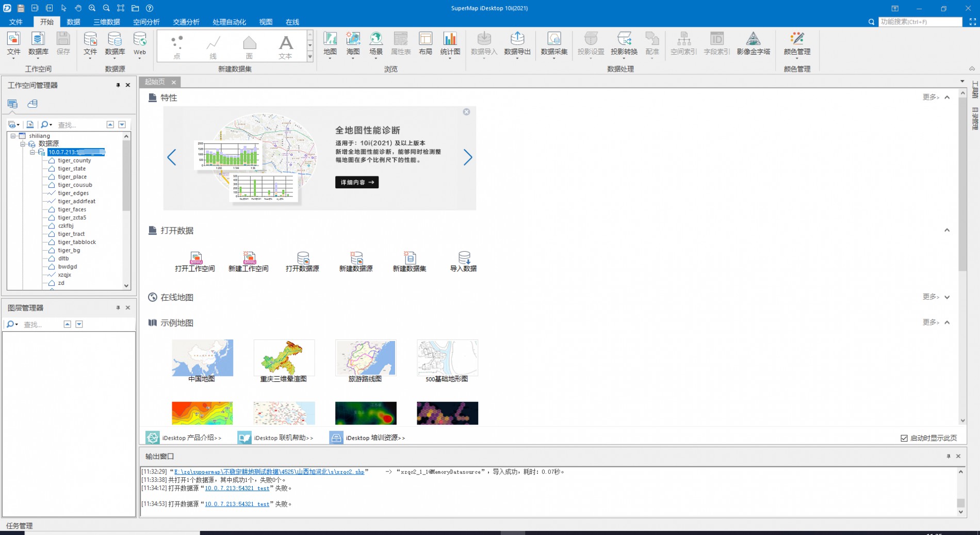Collapse the 特性 section chevron
Image resolution: width=980 pixels, height=535 pixels.
coord(947,97)
